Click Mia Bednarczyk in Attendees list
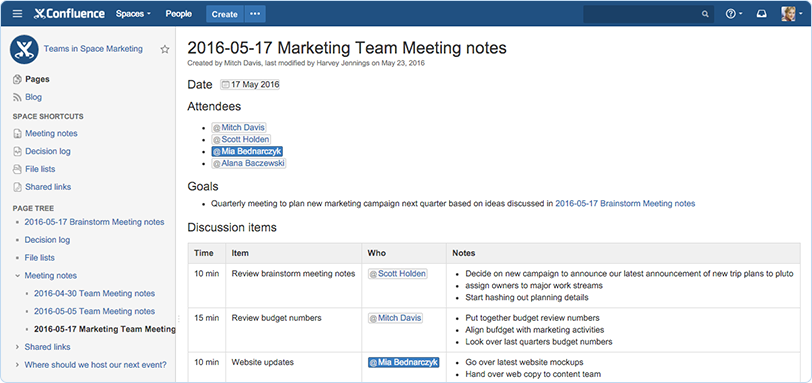Screen dimensions: 812x383 [246, 151]
